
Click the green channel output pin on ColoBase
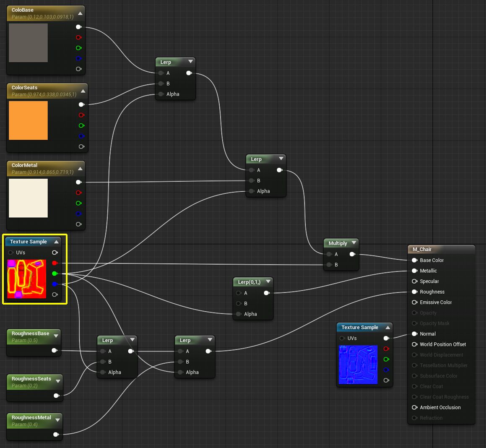pos(78,48)
